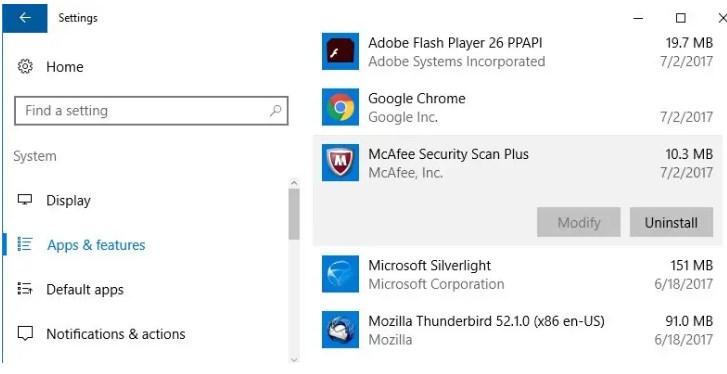Click the Adobe Systems Incorporated publisher
Viewport: 727px width, 374px height.
click(457, 62)
